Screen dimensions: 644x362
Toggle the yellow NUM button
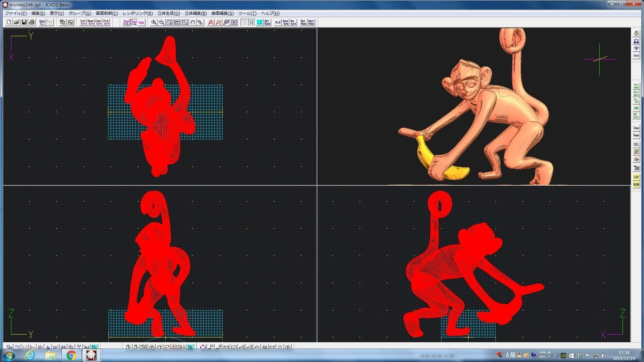tap(636, 185)
